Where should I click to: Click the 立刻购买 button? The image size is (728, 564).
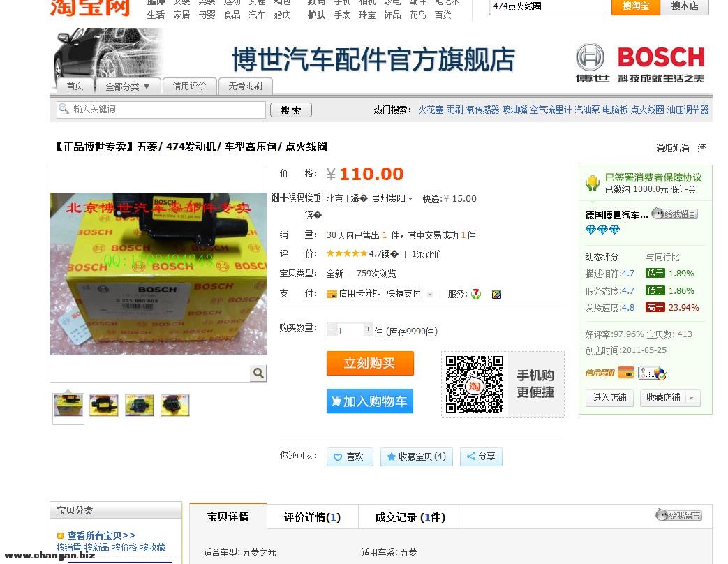370,363
